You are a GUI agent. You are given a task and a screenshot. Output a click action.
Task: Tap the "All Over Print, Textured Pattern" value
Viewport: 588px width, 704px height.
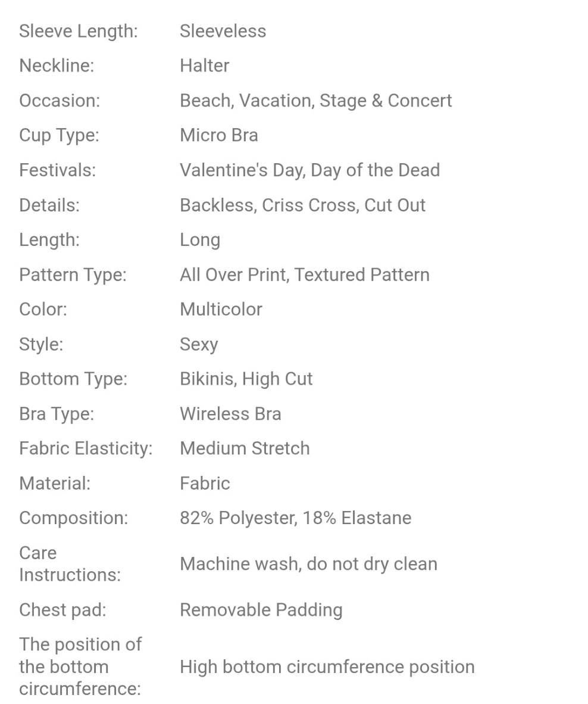pos(304,275)
